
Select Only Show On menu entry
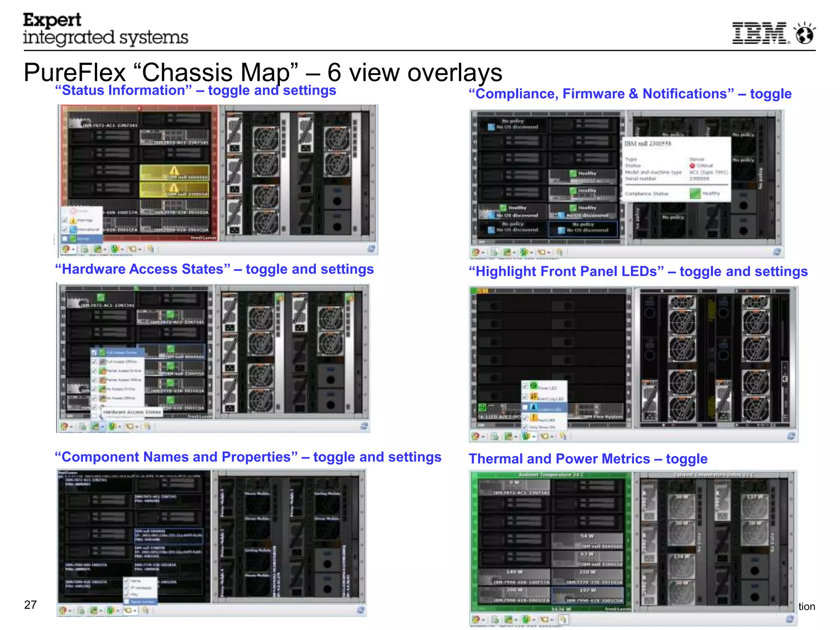[x=544, y=427]
